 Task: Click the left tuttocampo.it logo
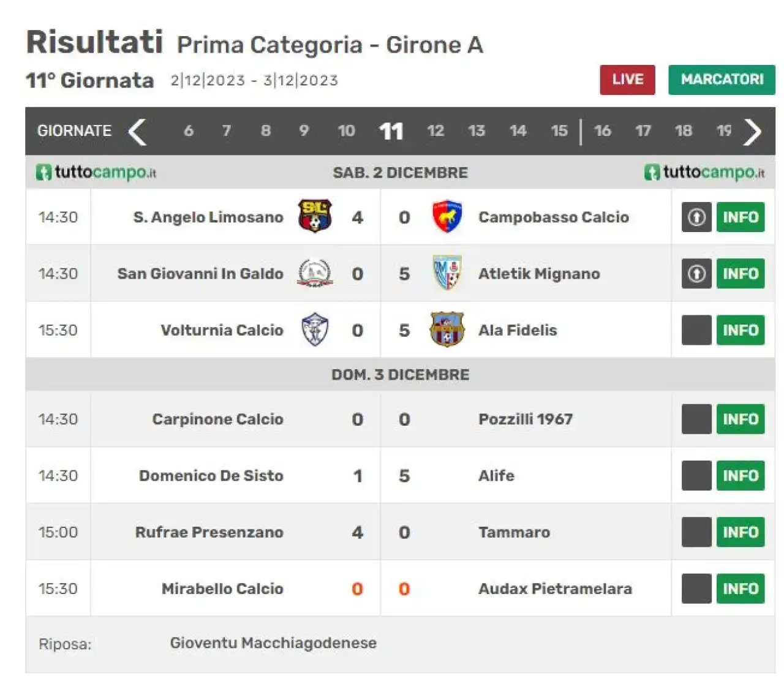tap(96, 172)
